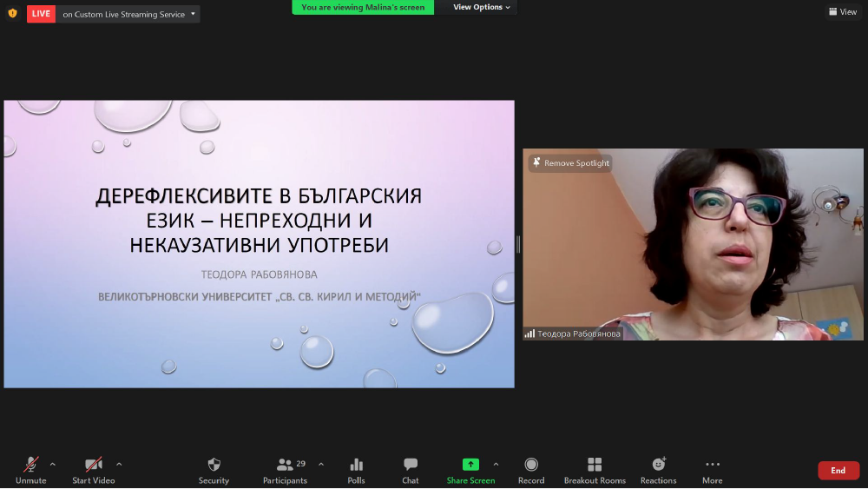Click the green Share Screen icon
Image resolution: width=868 pixels, height=489 pixels.
coord(470,465)
